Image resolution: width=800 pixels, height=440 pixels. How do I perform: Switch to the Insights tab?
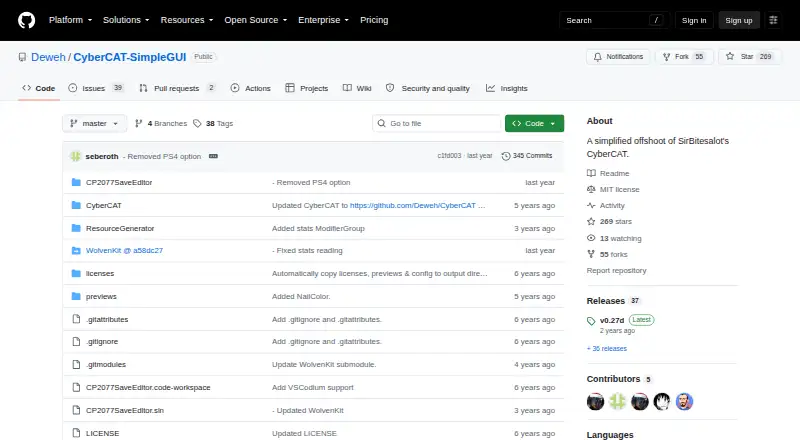click(507, 88)
